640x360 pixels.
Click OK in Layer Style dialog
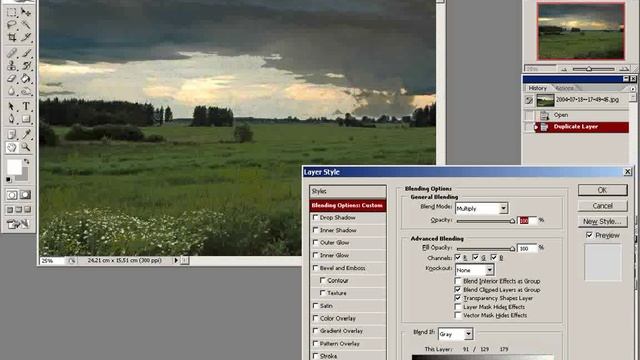pos(602,190)
